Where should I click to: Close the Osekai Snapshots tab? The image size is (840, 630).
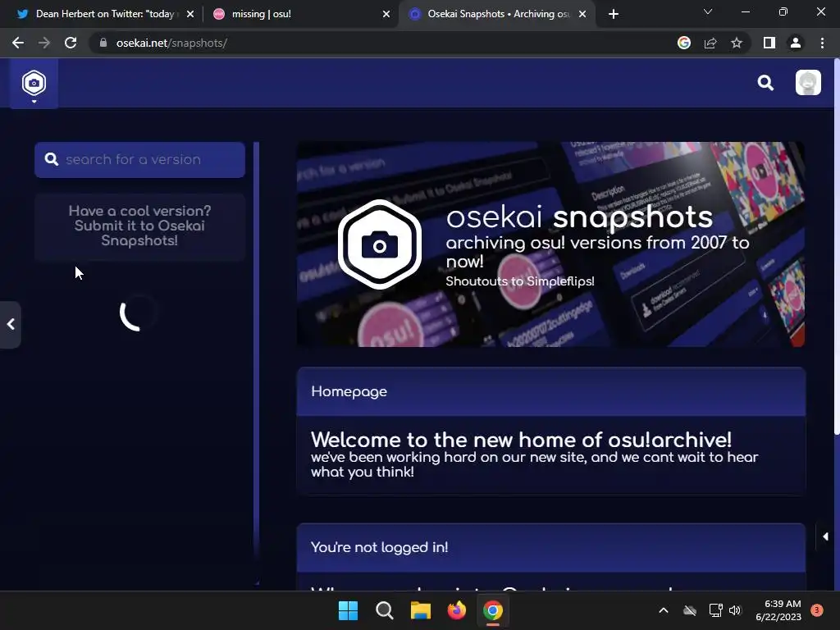click(x=582, y=14)
